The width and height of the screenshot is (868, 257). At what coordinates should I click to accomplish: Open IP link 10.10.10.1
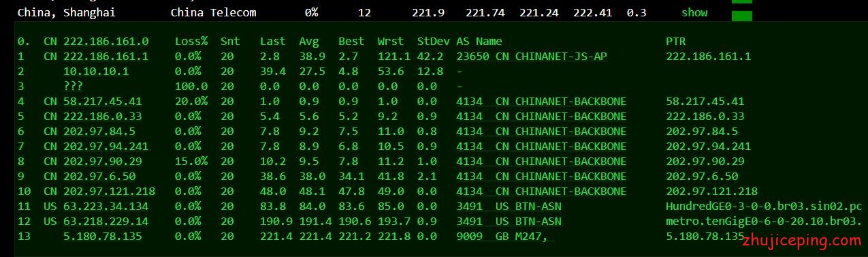pyautogui.click(x=95, y=72)
